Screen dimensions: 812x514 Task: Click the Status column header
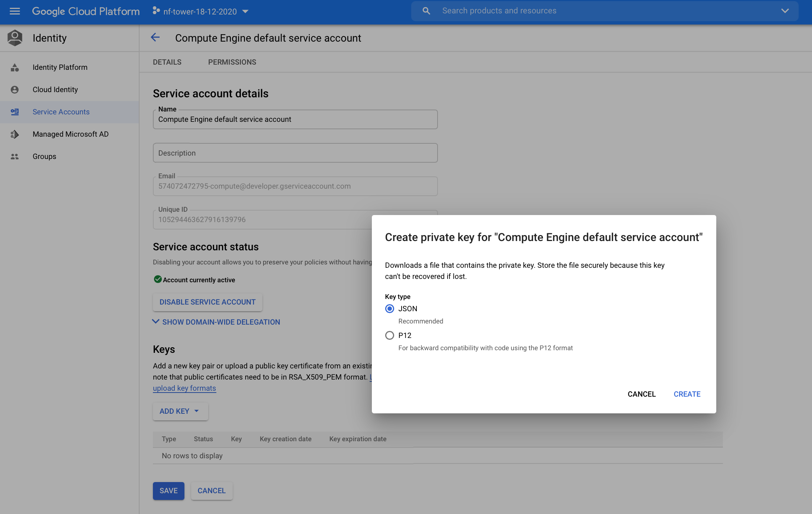pos(203,439)
